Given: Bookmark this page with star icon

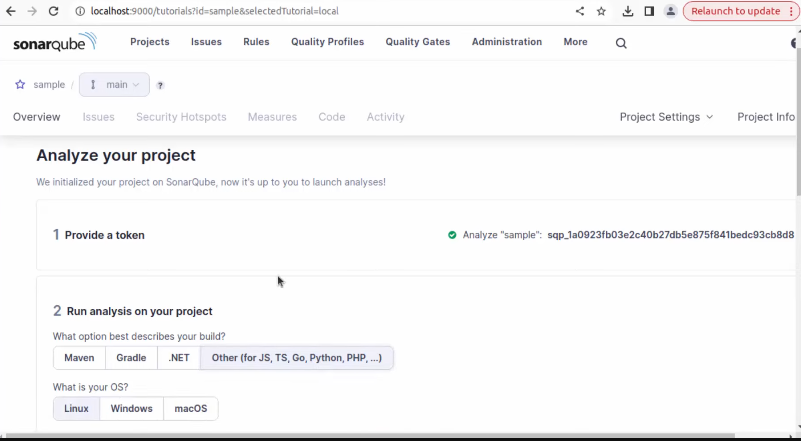Looking at the screenshot, I should tap(601, 11).
